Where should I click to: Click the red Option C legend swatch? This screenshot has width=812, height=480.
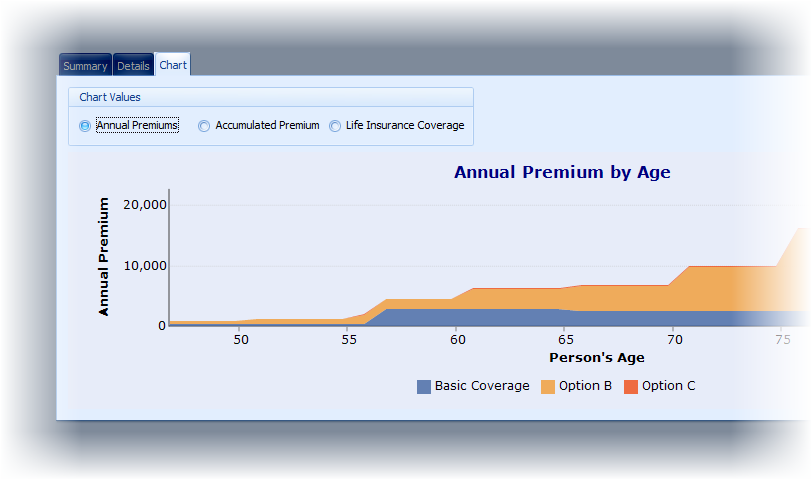tap(631, 387)
